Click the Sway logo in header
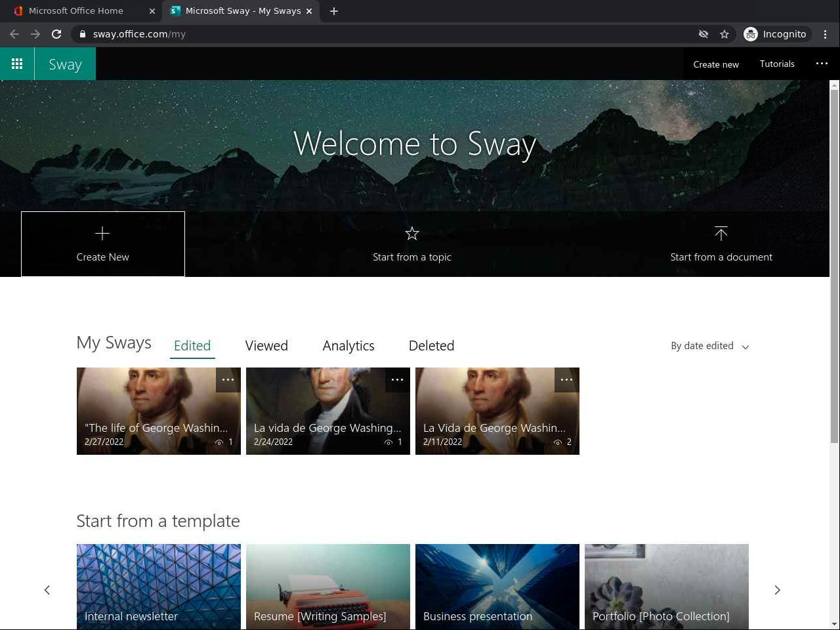 click(x=65, y=64)
